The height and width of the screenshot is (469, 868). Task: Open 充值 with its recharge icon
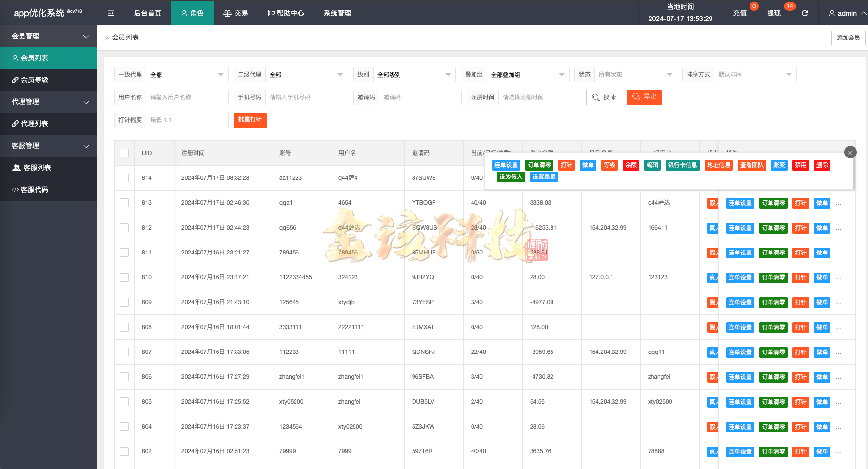coord(739,13)
